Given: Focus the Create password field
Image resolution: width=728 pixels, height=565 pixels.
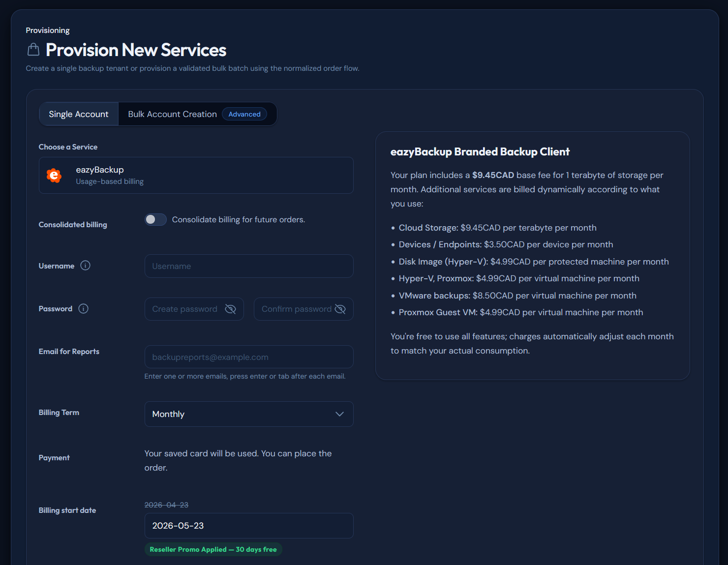Looking at the screenshot, I should point(194,309).
